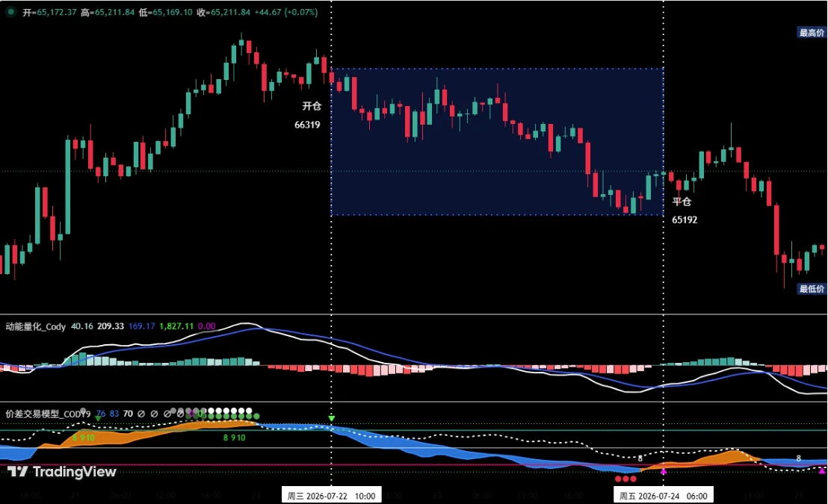Click the green market status dot
This screenshot has height=504, width=828.
coord(10,12)
